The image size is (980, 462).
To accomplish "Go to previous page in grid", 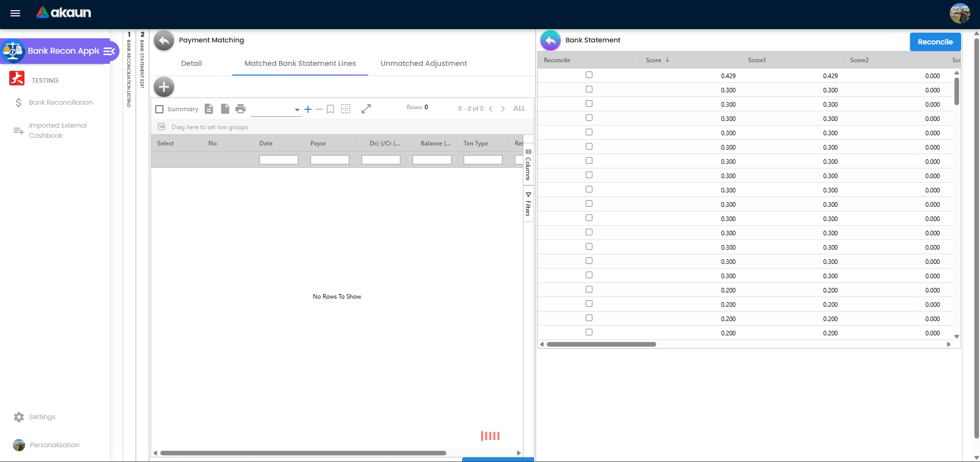I will coord(491,109).
